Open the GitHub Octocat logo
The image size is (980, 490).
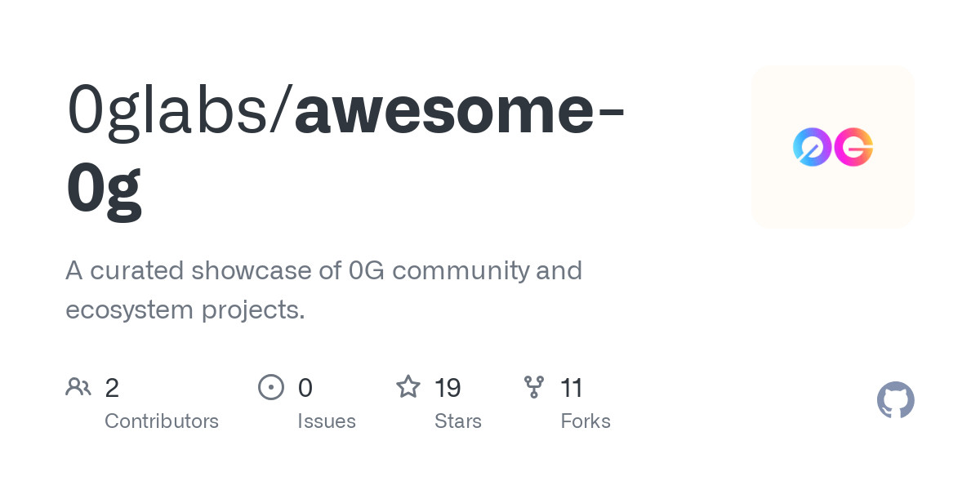[x=896, y=400]
